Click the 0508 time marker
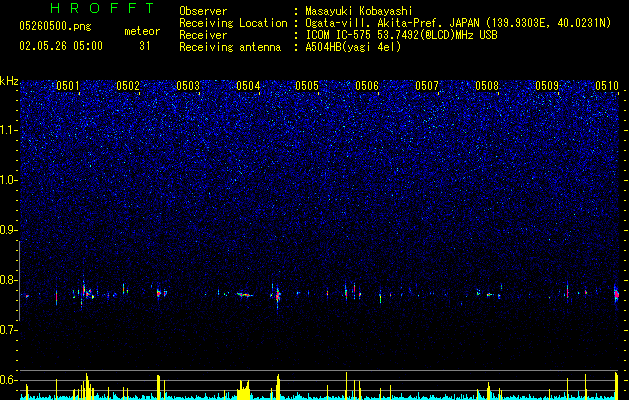629x400 pixels. [487, 86]
